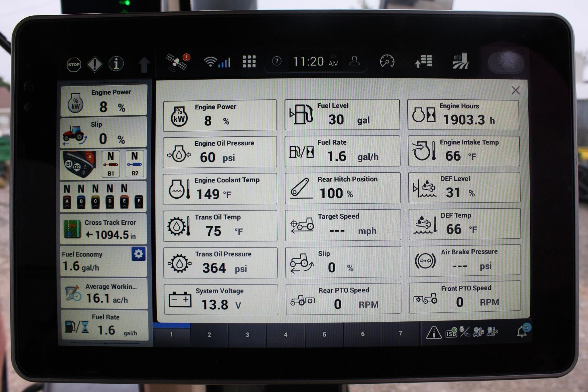Tap the layout list arrow icon

tap(423, 61)
